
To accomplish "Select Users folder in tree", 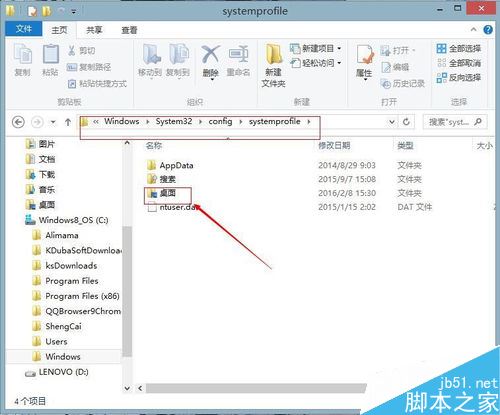I will [x=50, y=342].
